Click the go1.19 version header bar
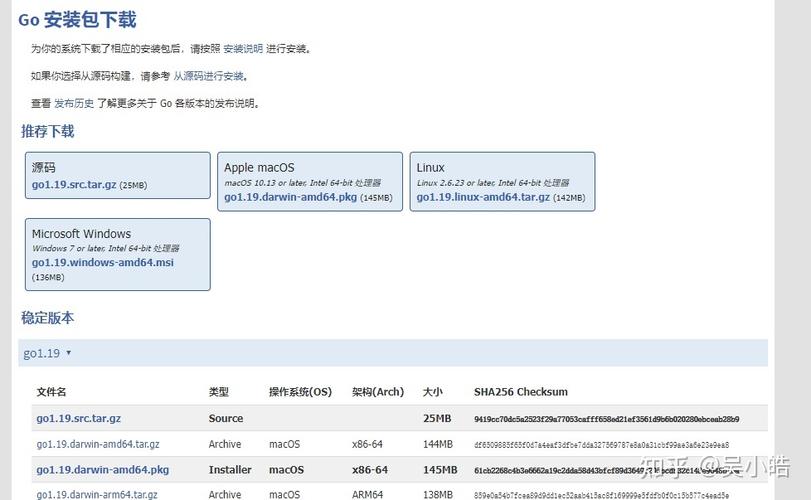 click(393, 353)
